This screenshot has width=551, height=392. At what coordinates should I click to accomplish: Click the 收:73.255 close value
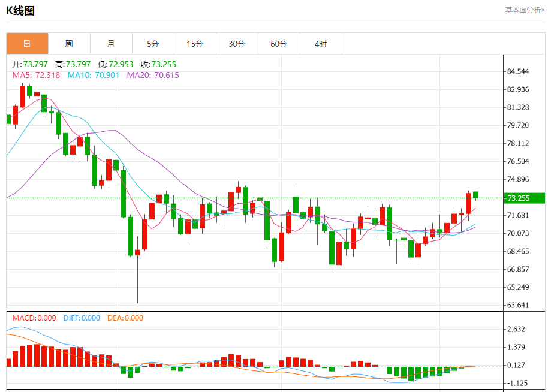pos(158,64)
